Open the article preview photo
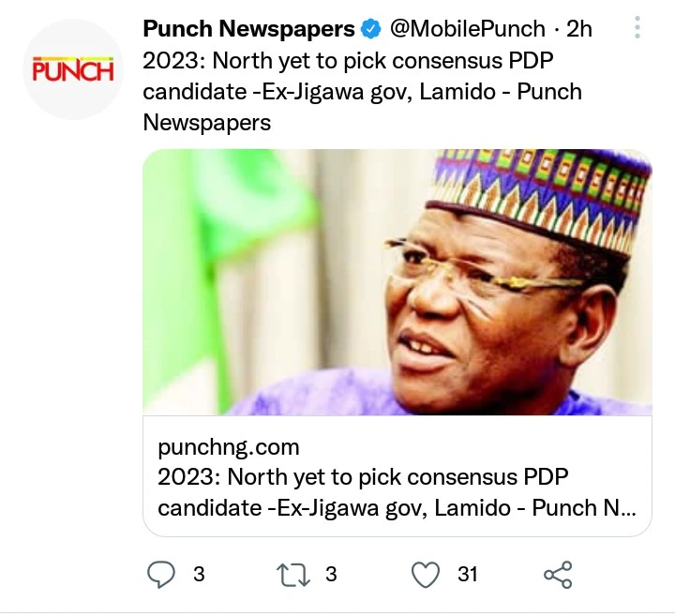675x616 pixels. [x=397, y=281]
